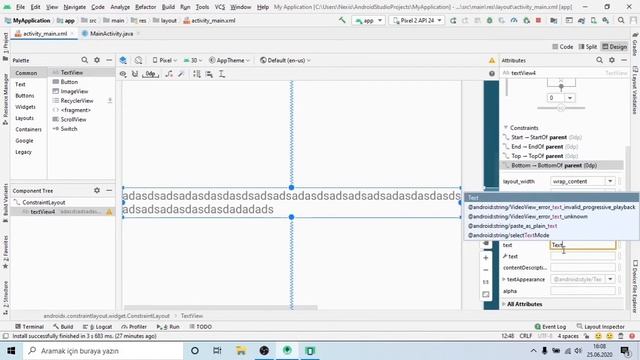Click the Make Project hammer icon
This screenshot has width=640, height=360.
(342, 20)
